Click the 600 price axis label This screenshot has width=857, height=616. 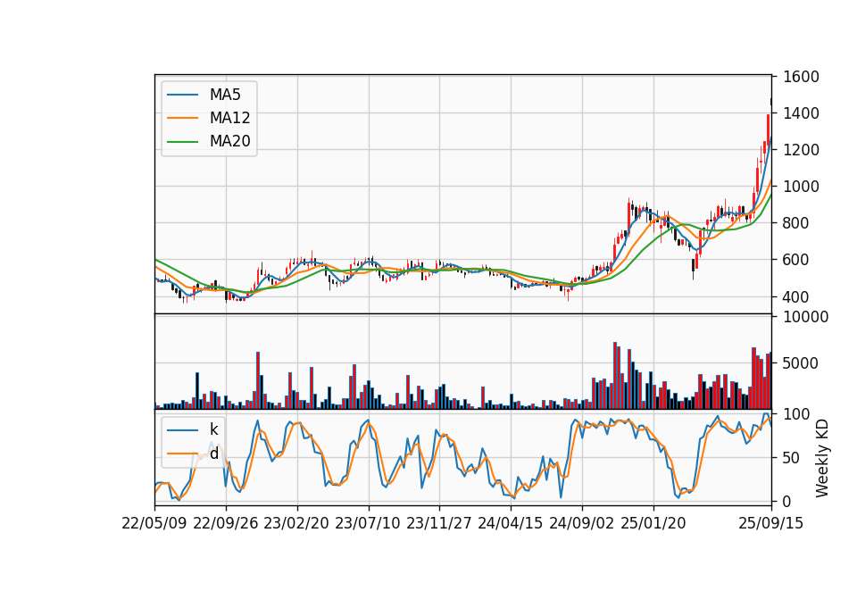(x=797, y=260)
